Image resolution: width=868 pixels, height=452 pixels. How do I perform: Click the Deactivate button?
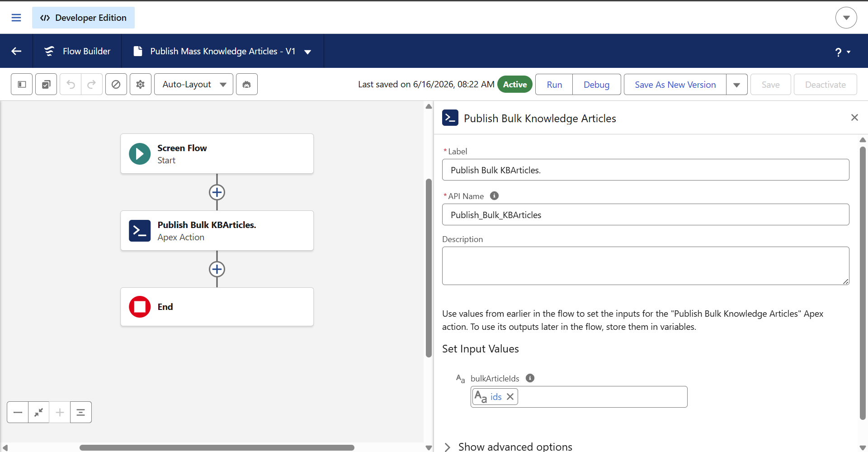point(825,84)
